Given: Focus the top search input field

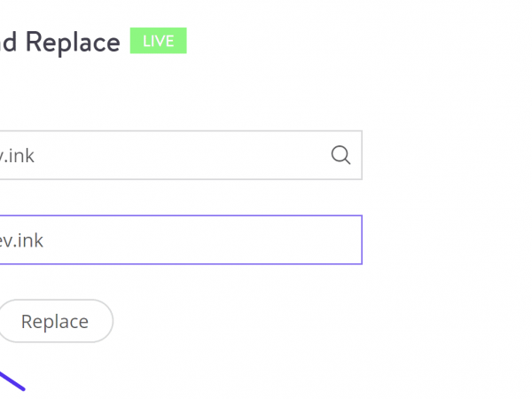Looking at the screenshot, I should click(x=160, y=155).
